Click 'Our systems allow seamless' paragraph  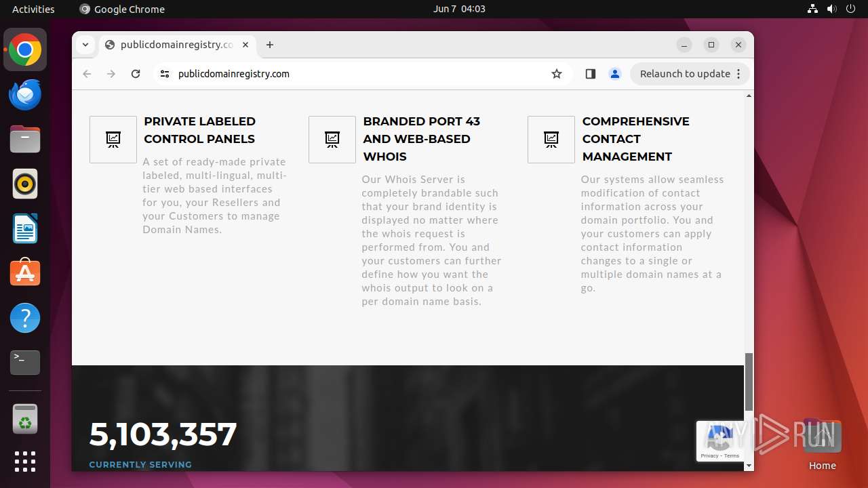(652, 234)
